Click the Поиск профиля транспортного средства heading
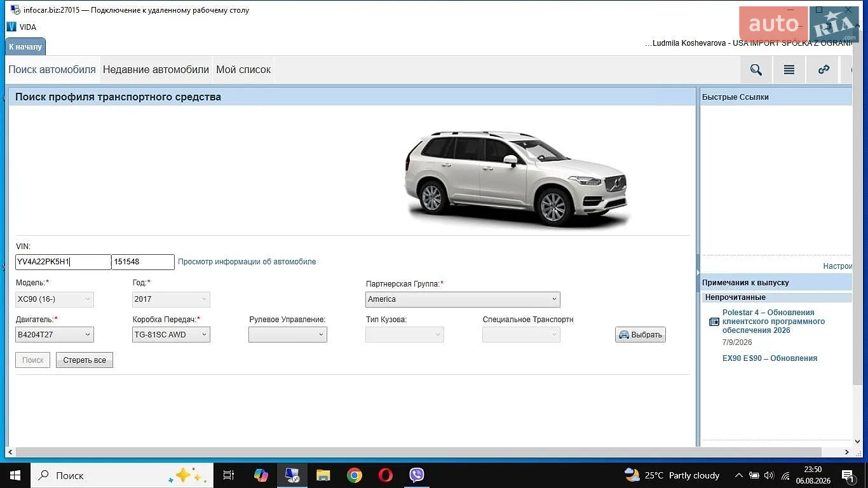 click(x=118, y=97)
